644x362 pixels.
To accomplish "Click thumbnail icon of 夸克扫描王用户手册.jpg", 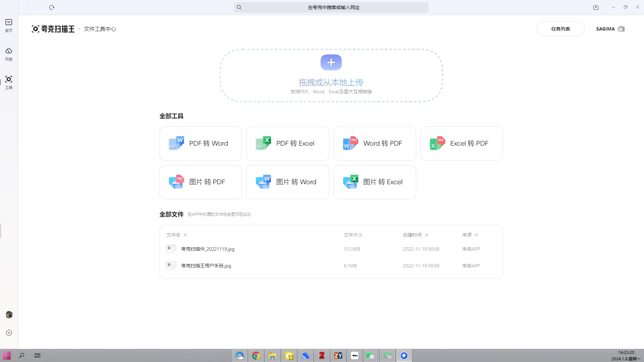I will pos(171,265).
